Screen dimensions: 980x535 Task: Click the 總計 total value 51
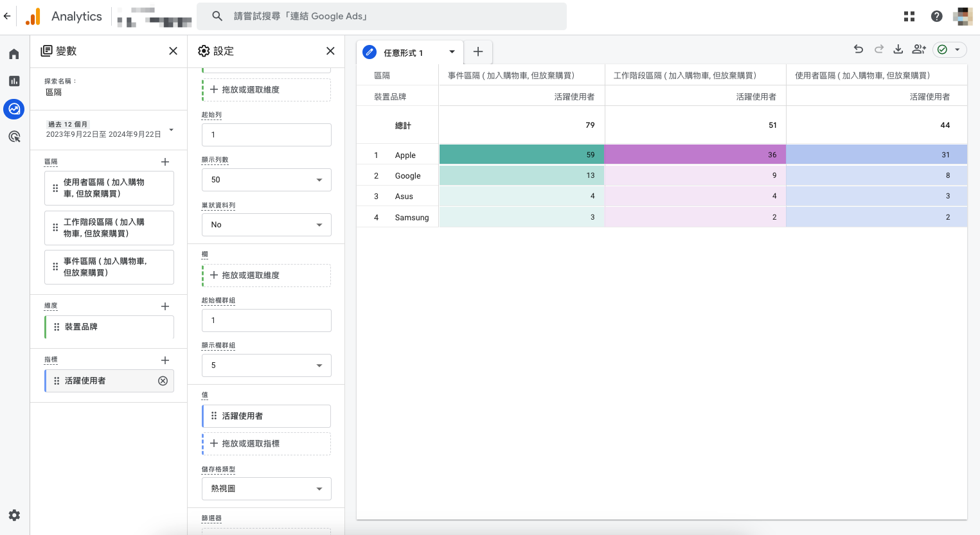[x=772, y=125]
